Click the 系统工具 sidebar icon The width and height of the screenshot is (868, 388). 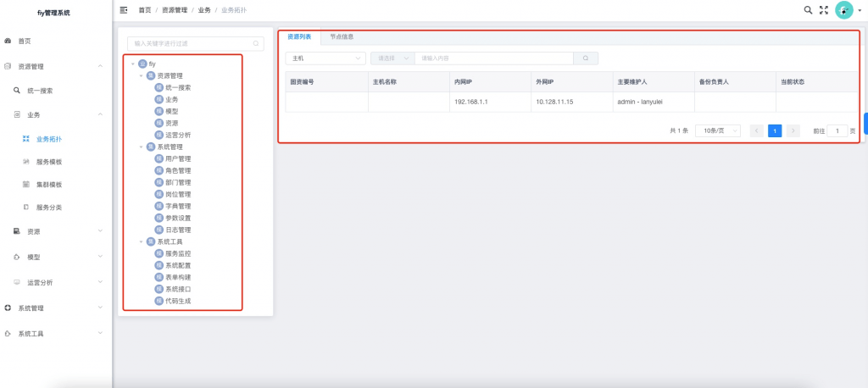coord(8,334)
